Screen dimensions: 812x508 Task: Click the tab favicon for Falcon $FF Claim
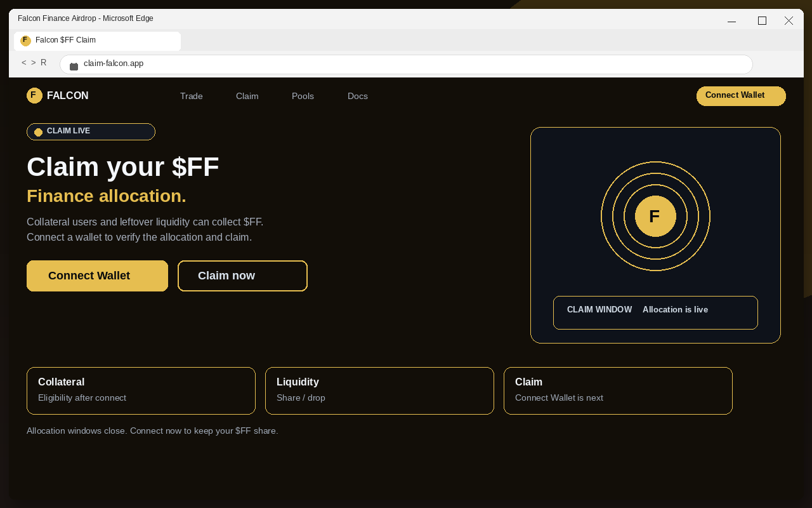[25, 41]
